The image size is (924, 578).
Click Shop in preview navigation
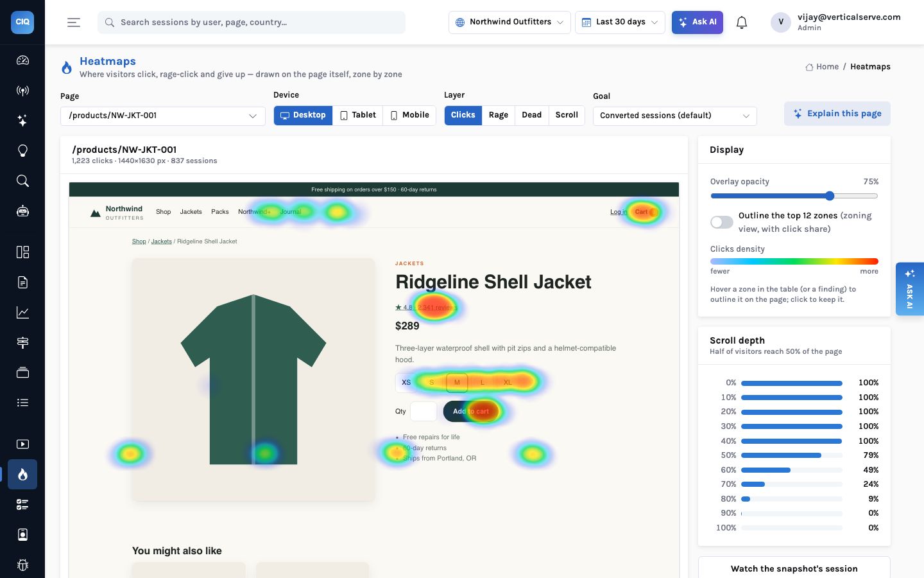[x=164, y=212]
